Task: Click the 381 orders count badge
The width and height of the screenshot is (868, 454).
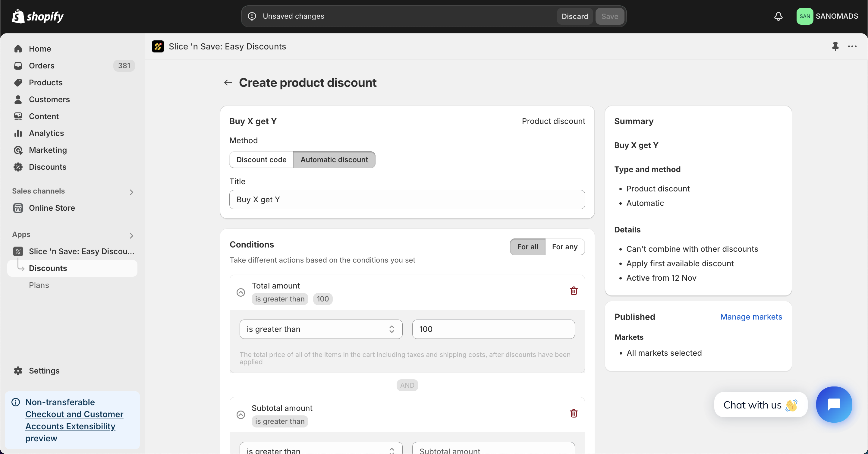Action: (124, 66)
